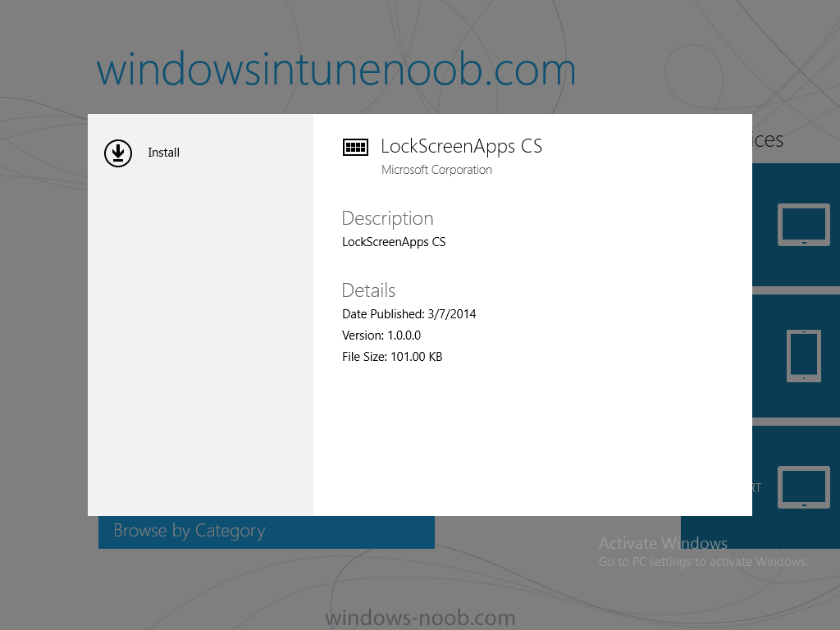The width and height of the screenshot is (840, 630).
Task: Click the LockScreenApps CS app title
Action: click(461, 146)
